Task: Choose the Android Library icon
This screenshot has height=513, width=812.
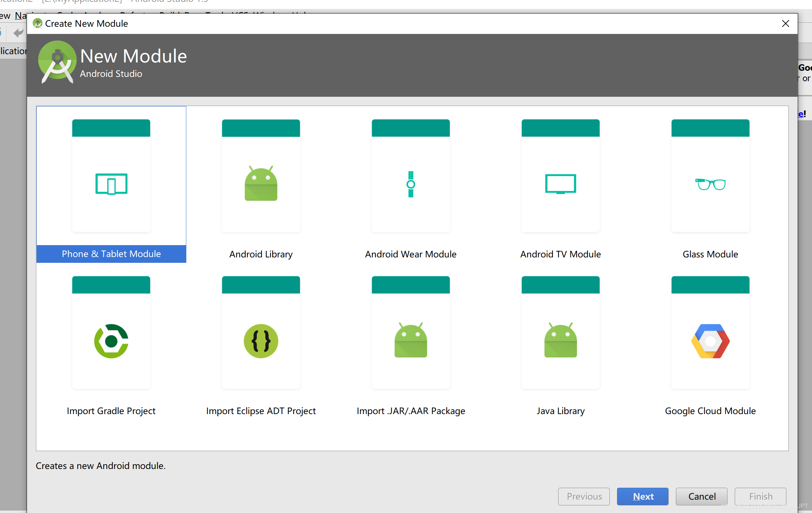Action: pos(261,183)
